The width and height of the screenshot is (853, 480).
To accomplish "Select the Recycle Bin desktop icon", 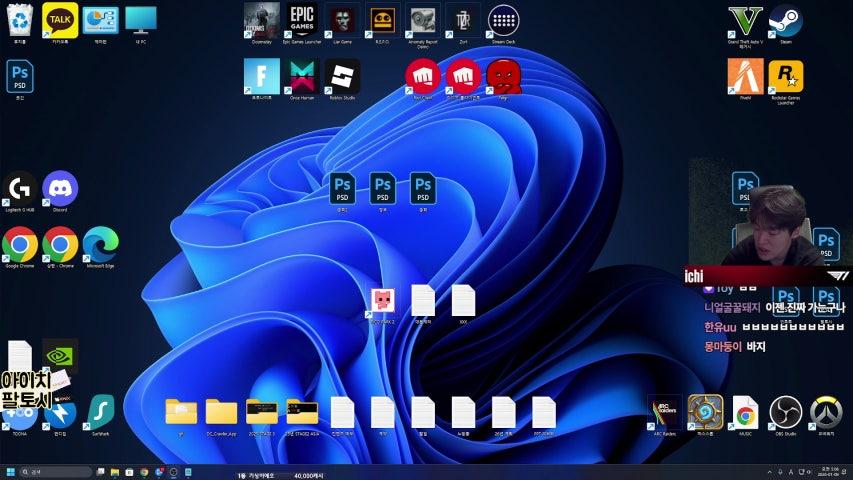I will click(x=20, y=23).
